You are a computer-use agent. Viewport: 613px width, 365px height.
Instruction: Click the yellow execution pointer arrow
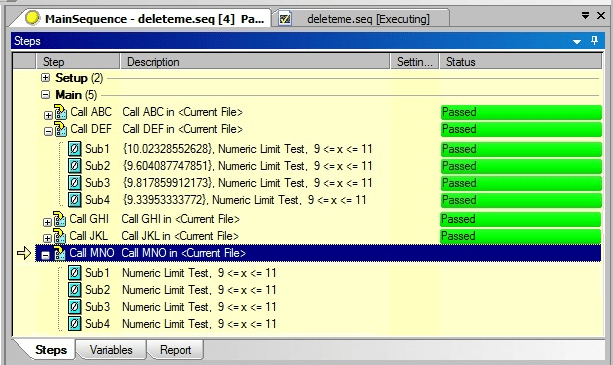click(x=24, y=253)
